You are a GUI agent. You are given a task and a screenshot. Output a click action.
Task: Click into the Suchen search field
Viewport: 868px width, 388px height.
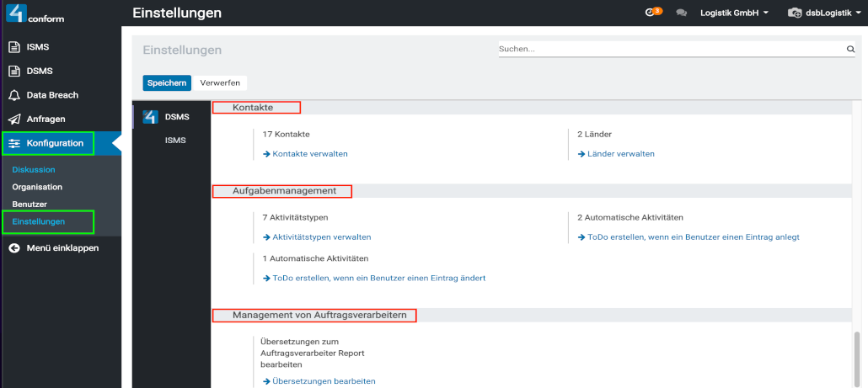point(670,50)
